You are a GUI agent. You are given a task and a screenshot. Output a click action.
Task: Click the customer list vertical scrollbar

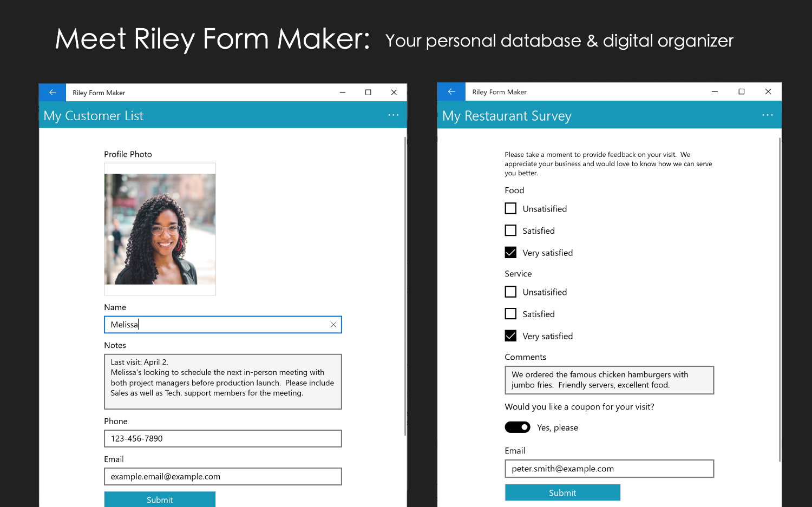pos(405,287)
